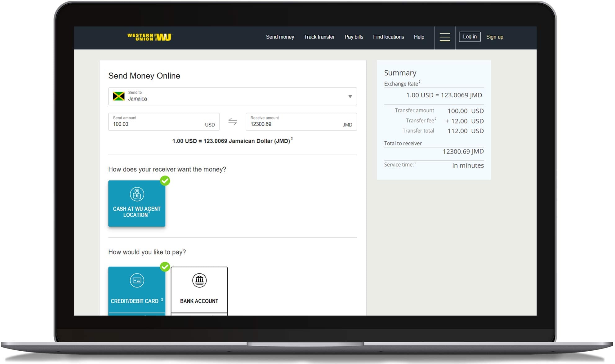Expand the Send to country dropdown arrow
Image resolution: width=615 pixels, height=364 pixels.
[350, 96]
